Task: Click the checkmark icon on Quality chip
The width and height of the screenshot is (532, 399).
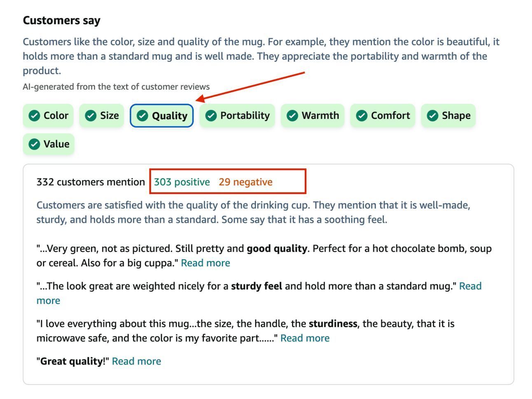Action: click(142, 116)
